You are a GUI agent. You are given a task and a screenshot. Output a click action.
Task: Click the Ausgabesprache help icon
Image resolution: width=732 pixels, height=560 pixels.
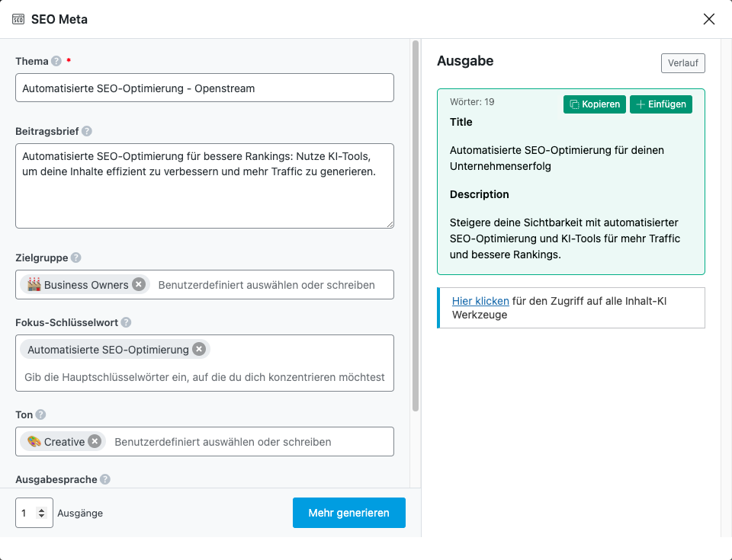coord(105,480)
